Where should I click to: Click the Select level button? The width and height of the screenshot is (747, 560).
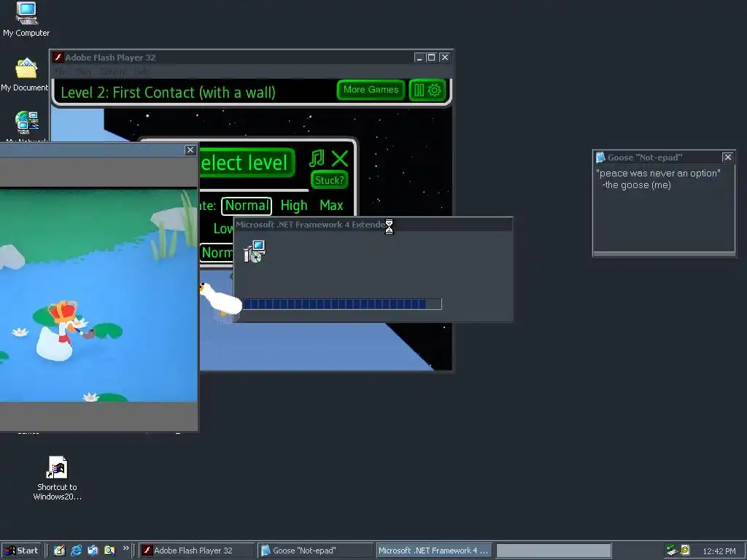point(247,163)
